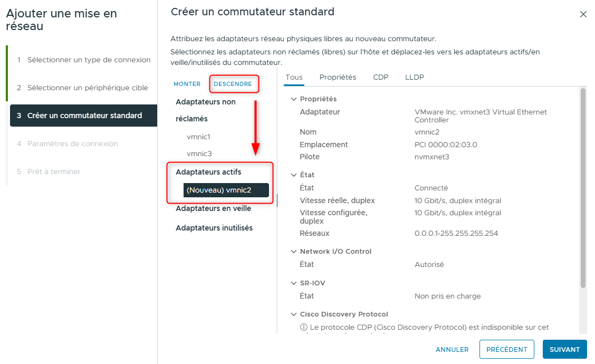This screenshot has width=595, height=364.
Task: Collapse the Network I/O Control section
Action: [x=294, y=252]
